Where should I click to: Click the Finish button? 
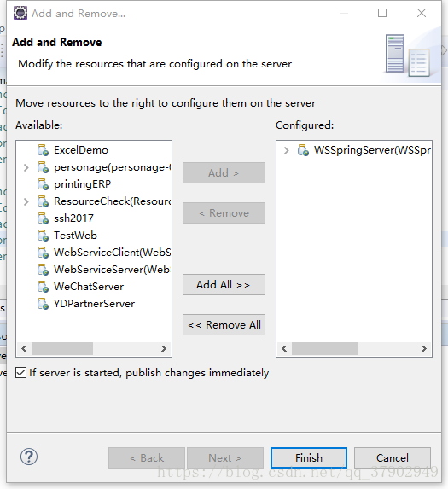tap(309, 457)
